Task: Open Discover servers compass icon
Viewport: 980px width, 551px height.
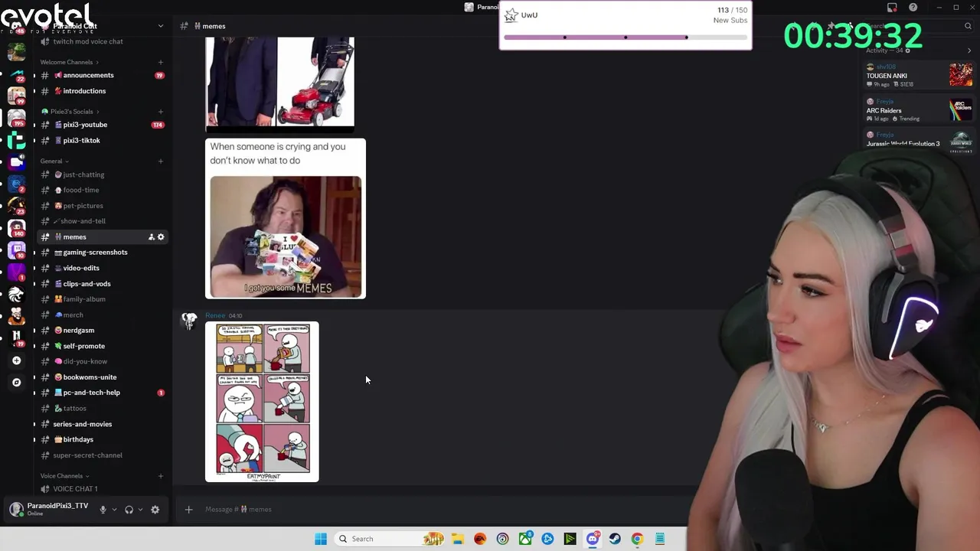Action: pyautogui.click(x=16, y=382)
